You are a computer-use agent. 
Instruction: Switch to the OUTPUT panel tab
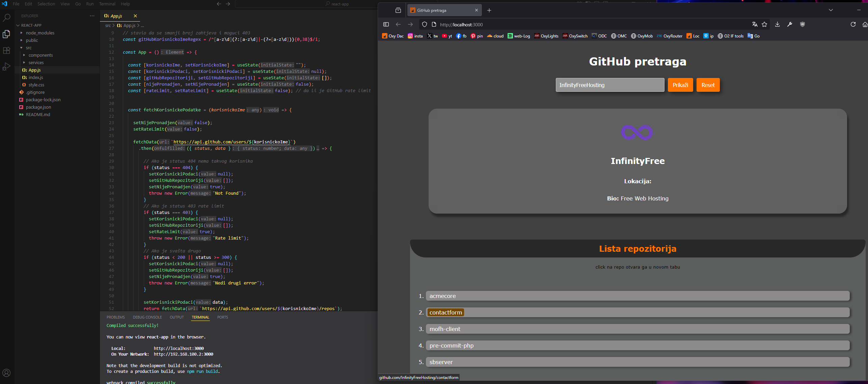pos(177,317)
